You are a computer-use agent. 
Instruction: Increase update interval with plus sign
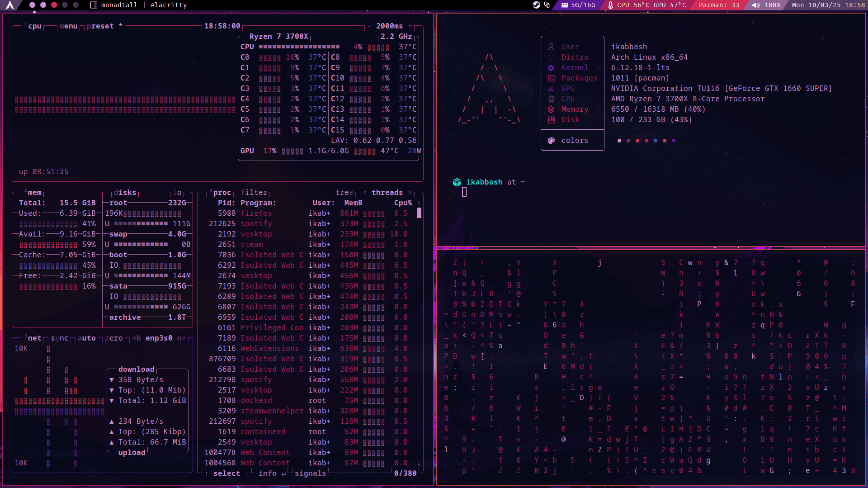(410, 26)
